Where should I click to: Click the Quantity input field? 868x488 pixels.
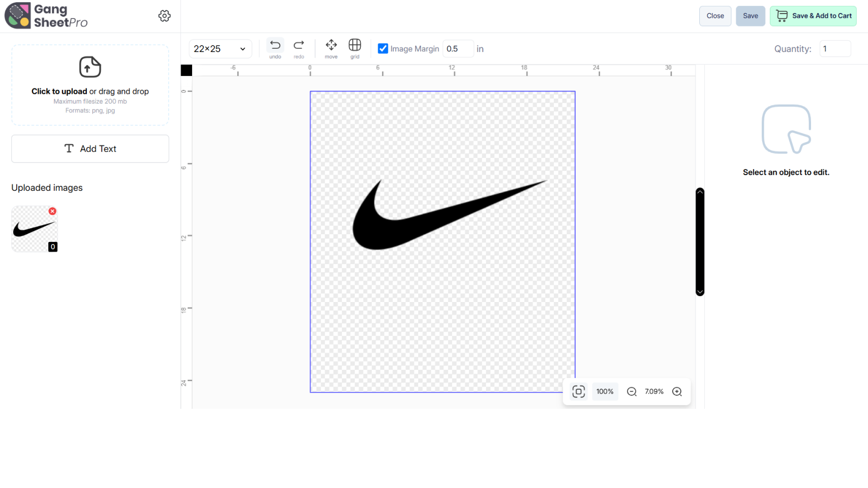tap(834, 49)
